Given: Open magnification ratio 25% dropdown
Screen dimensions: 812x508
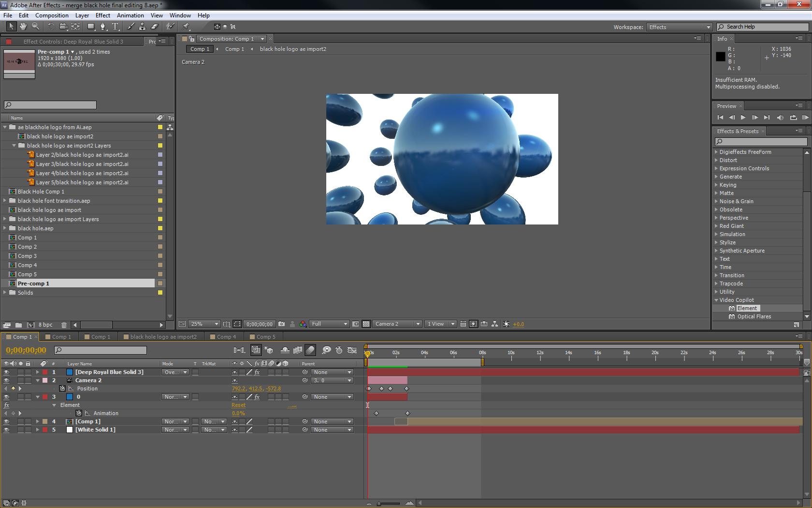Looking at the screenshot, I should point(204,324).
